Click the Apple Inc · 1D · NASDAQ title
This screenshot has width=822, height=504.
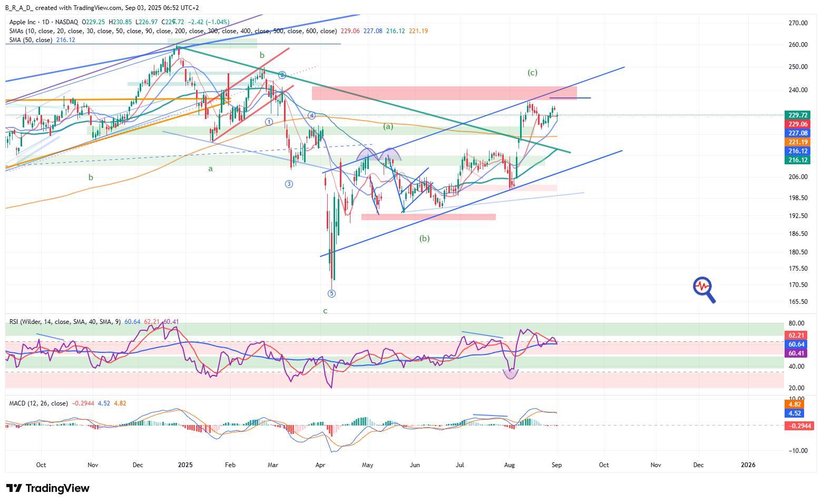pyautogui.click(x=44, y=22)
